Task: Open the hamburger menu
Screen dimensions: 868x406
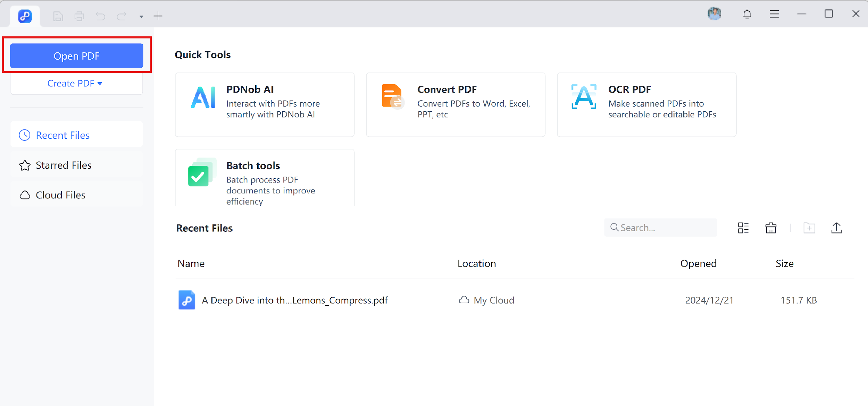Action: point(774,14)
